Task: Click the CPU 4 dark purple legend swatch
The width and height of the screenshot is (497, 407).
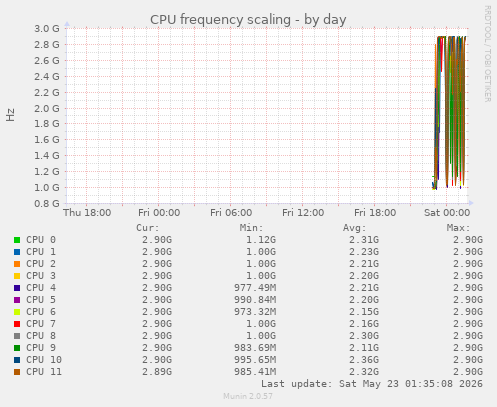Action: click(17, 288)
